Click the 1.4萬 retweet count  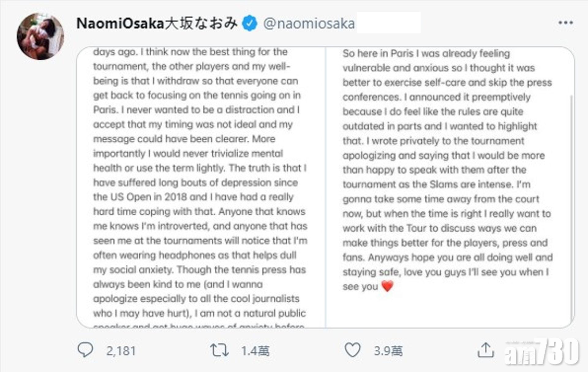coord(255,351)
